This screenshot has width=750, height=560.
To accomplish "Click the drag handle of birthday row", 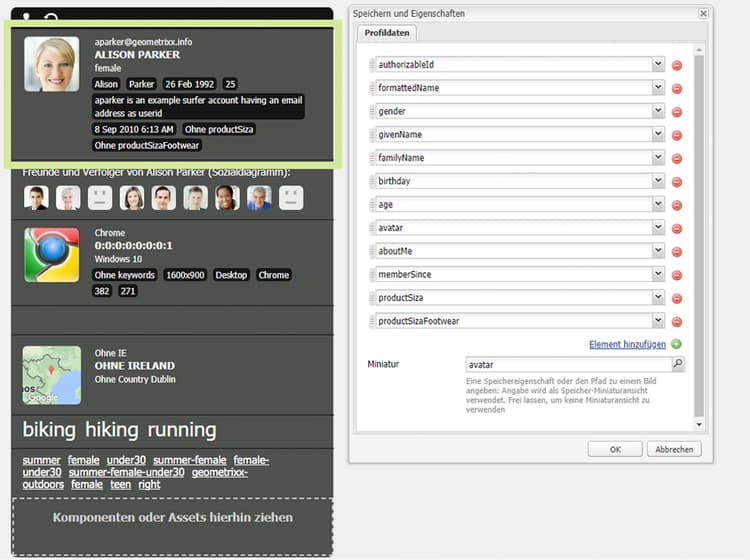I will 372,181.
